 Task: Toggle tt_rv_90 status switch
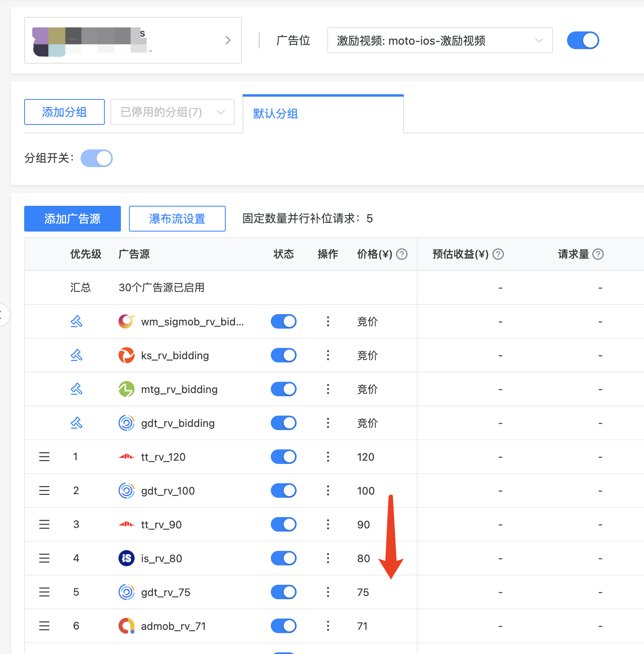click(284, 524)
